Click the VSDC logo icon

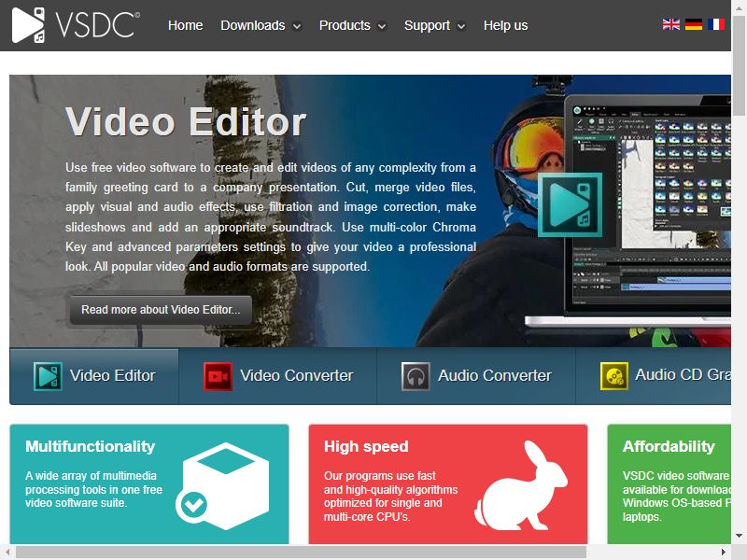point(28,25)
